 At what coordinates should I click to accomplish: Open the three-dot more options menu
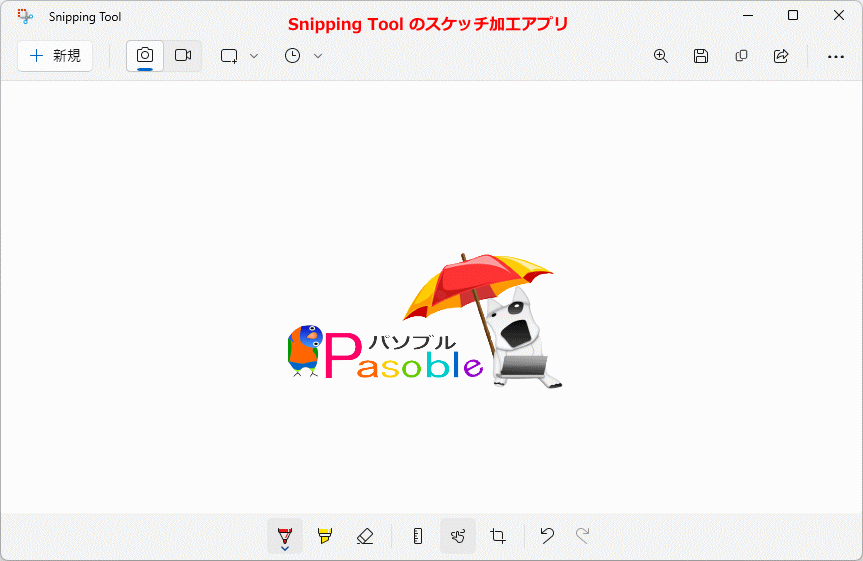pyautogui.click(x=835, y=57)
